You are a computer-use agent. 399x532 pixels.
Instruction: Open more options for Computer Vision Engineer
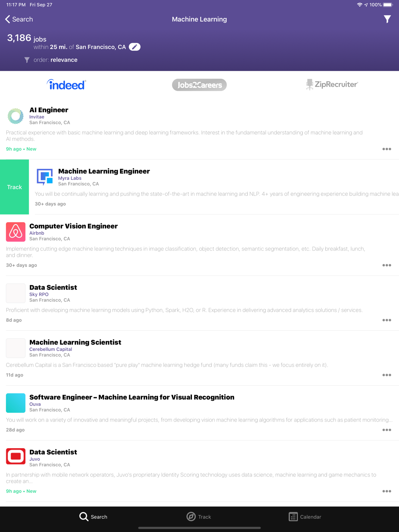pyautogui.click(x=387, y=265)
